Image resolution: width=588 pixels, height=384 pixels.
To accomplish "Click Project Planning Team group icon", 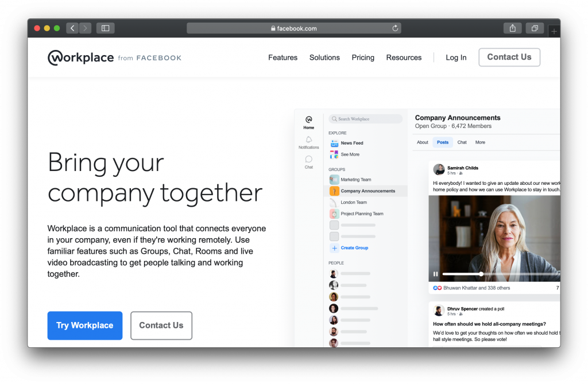I will 334,214.
